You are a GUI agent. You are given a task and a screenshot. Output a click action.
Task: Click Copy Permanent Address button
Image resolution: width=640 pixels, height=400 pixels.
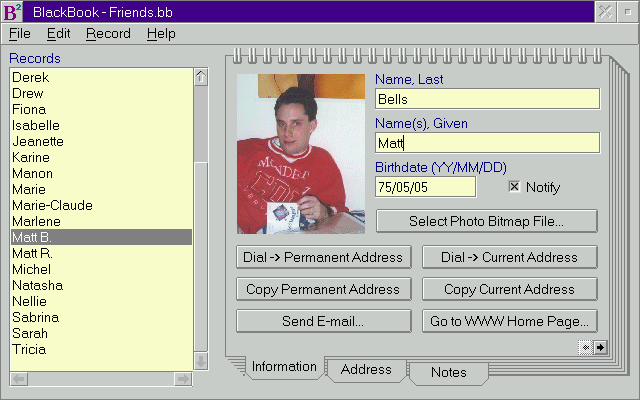[x=323, y=289]
